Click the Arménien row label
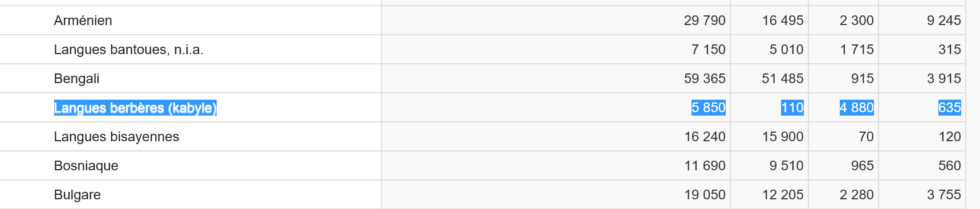This screenshot has height=209, width=980. point(83,21)
